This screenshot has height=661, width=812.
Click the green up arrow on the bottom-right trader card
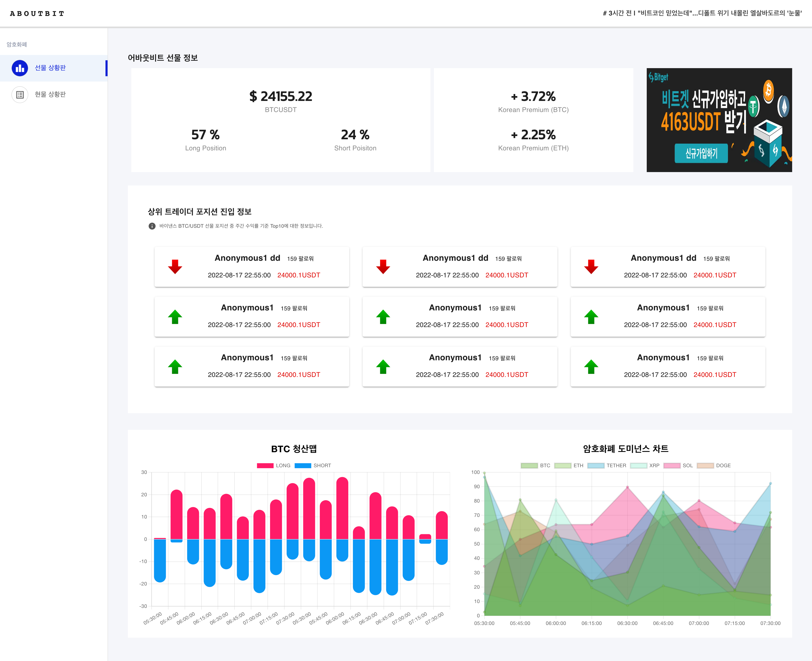pos(591,367)
